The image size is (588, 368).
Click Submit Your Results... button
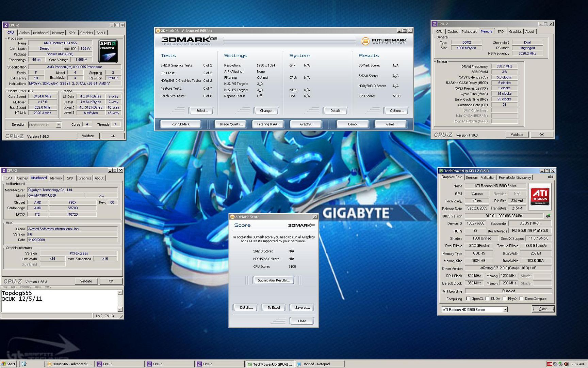pyautogui.click(x=274, y=280)
